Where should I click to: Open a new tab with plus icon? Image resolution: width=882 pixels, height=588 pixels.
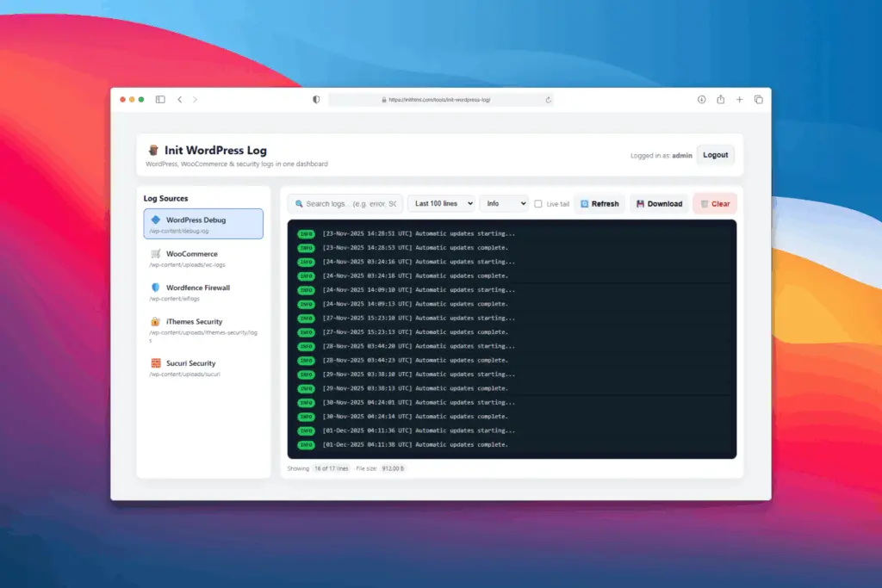740,100
